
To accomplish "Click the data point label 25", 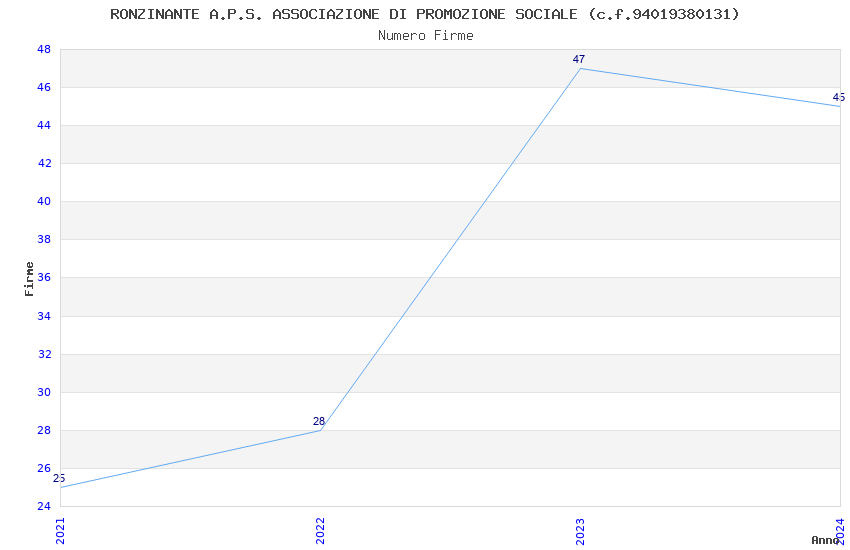I will coord(59,478).
